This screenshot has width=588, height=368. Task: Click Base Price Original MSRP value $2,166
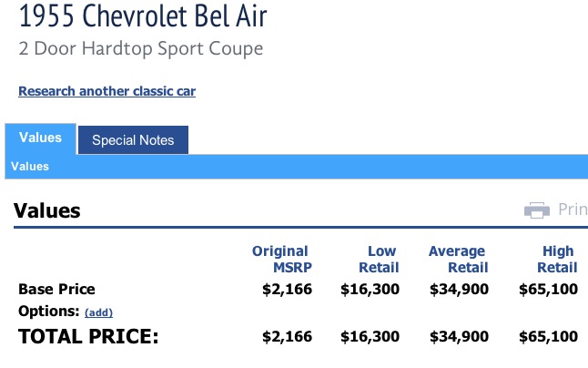pyautogui.click(x=288, y=290)
